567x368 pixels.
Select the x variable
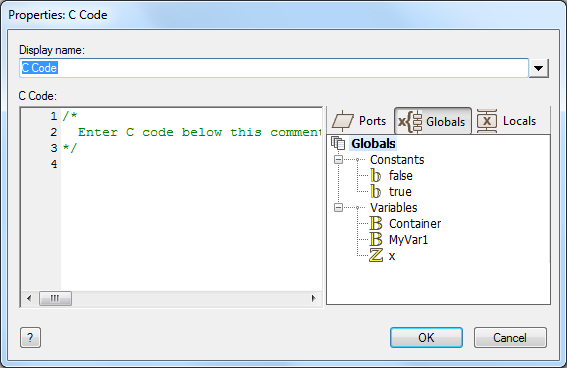pos(392,256)
